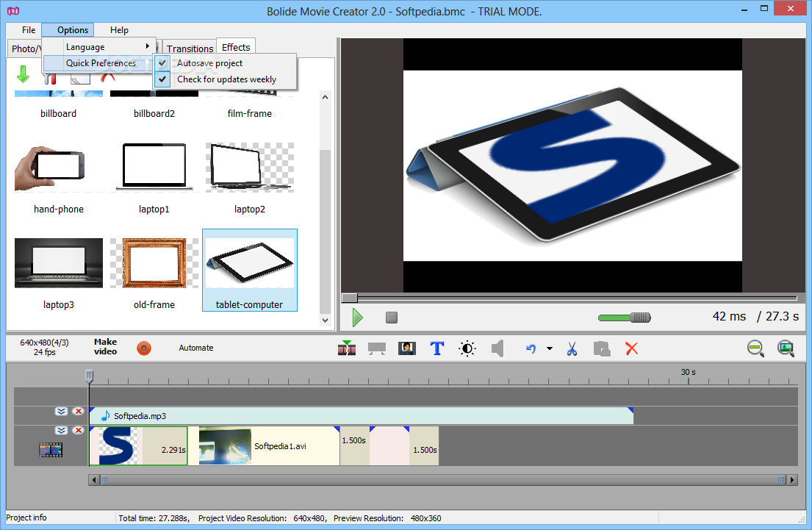Open the undo history dropdown arrow
This screenshot has height=530, width=812.
point(550,348)
